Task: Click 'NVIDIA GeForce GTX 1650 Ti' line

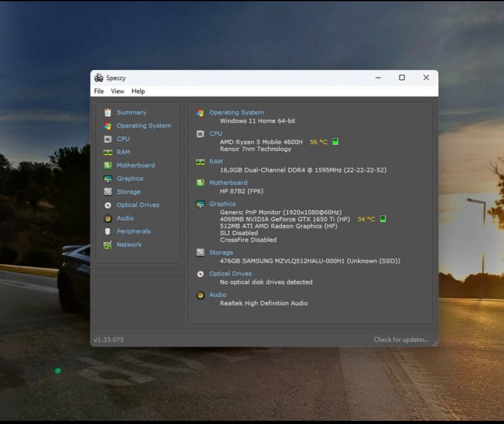Action: click(285, 219)
